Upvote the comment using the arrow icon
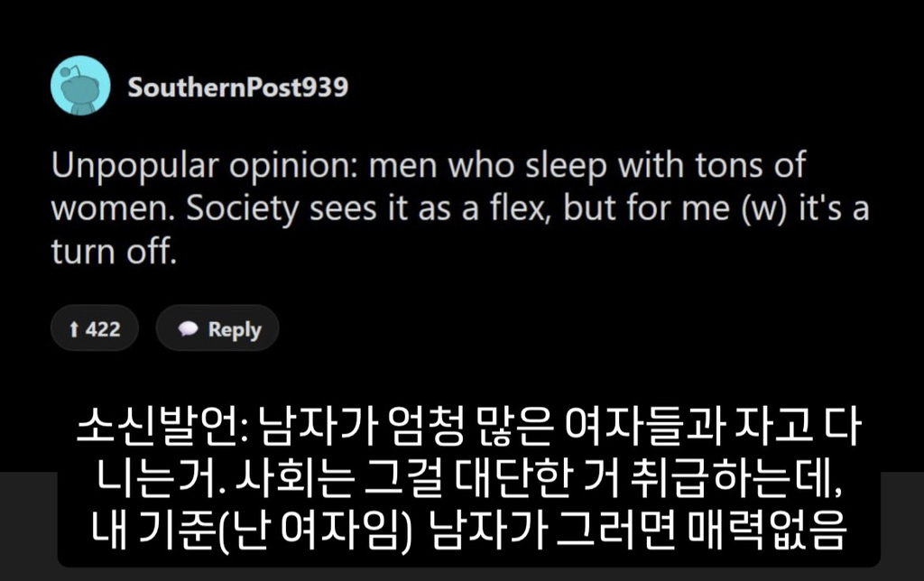Image resolution: width=924 pixels, height=581 pixels. (x=74, y=329)
